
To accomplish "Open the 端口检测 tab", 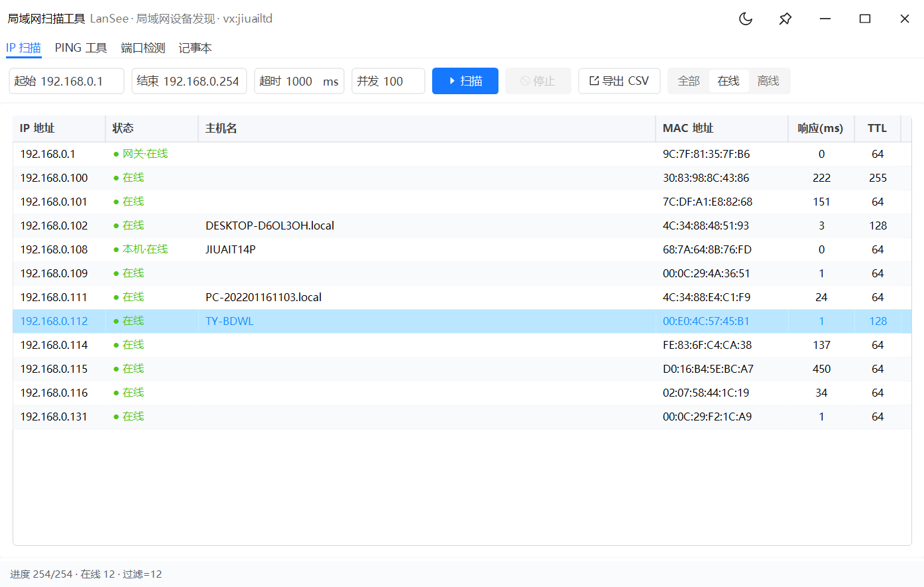I will 143,48.
